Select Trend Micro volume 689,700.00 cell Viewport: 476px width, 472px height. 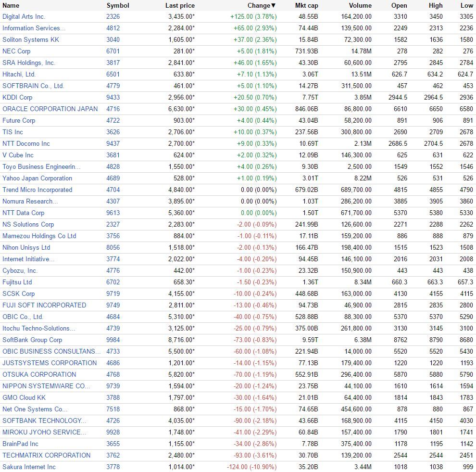point(356,190)
